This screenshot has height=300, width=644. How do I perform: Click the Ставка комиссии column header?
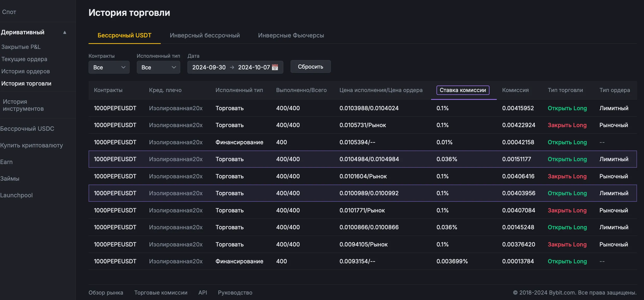pos(463,90)
